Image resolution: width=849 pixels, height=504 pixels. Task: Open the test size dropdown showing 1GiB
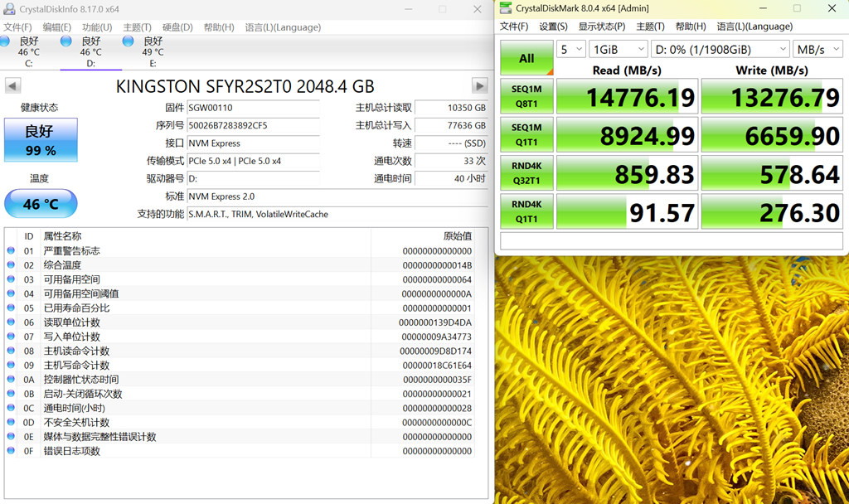point(619,49)
